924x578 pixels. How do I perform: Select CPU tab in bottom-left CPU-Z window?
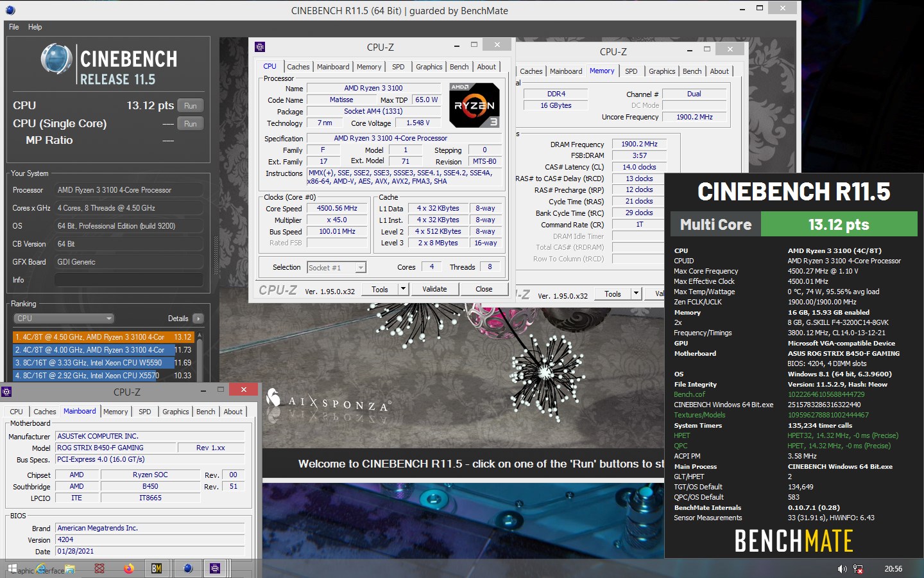16,412
